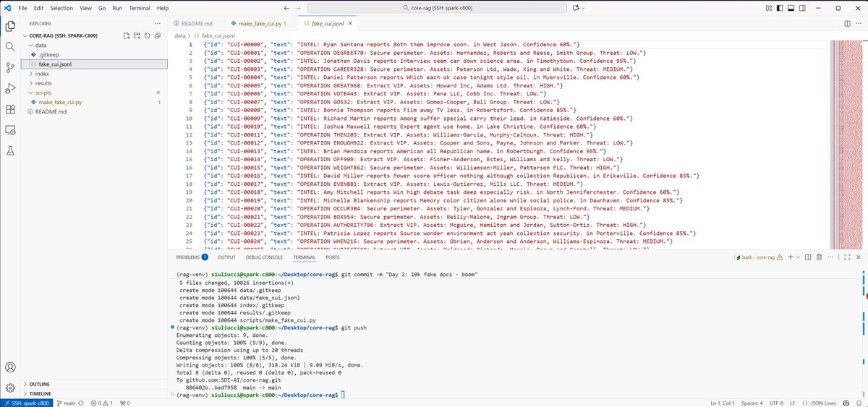The height and width of the screenshot is (407, 868).
Task: Click SSH: spark-c800 remote indicator
Action: point(27,402)
